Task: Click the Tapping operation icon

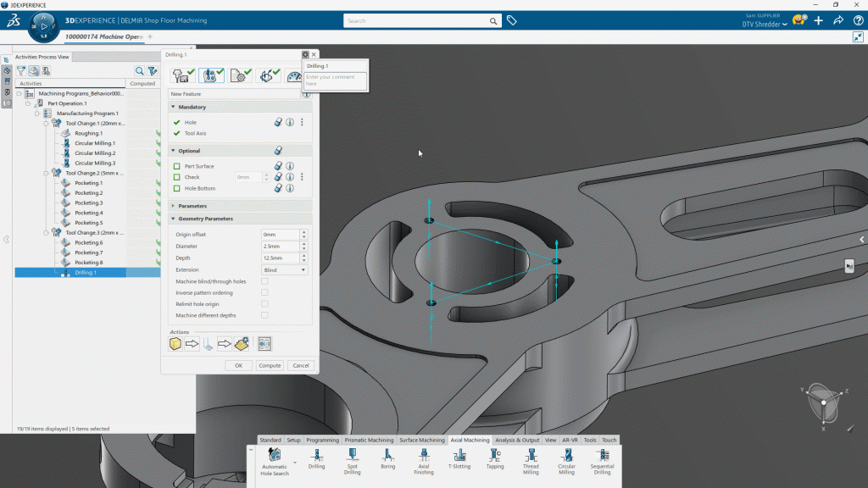Action: point(495,457)
